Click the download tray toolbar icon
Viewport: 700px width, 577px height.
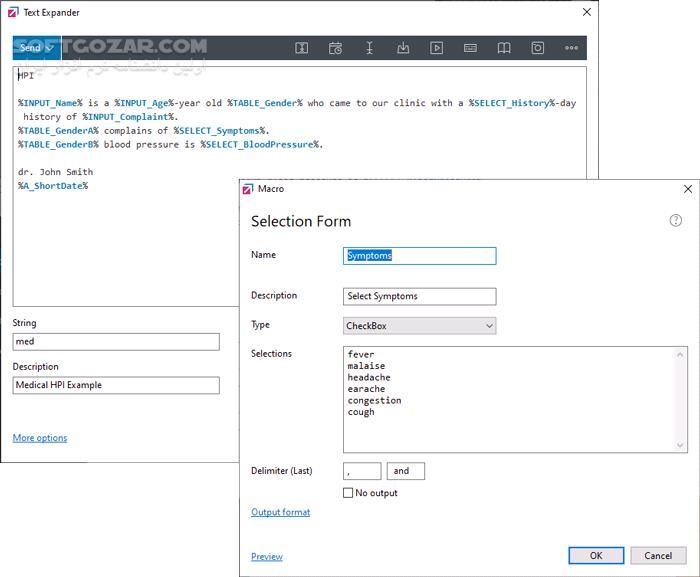[403, 48]
